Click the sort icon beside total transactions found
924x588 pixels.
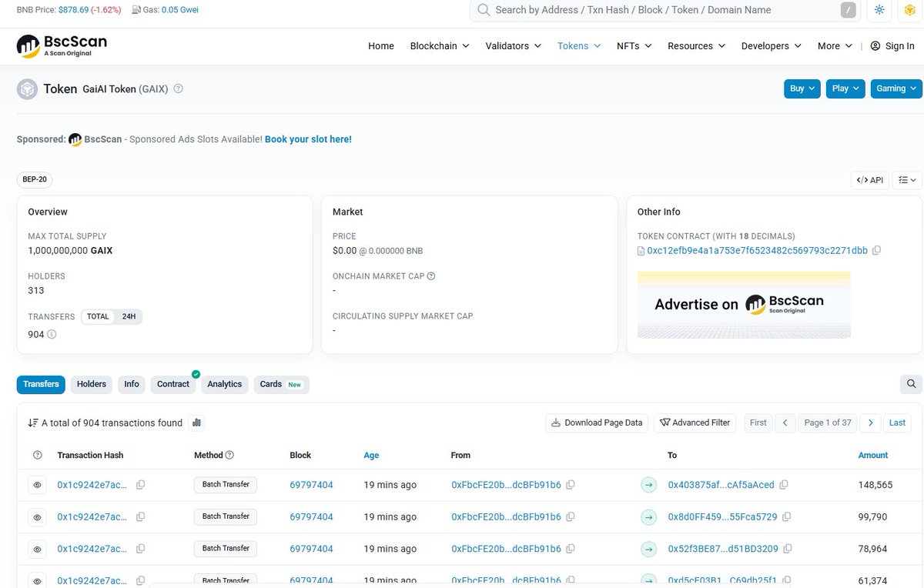(33, 423)
